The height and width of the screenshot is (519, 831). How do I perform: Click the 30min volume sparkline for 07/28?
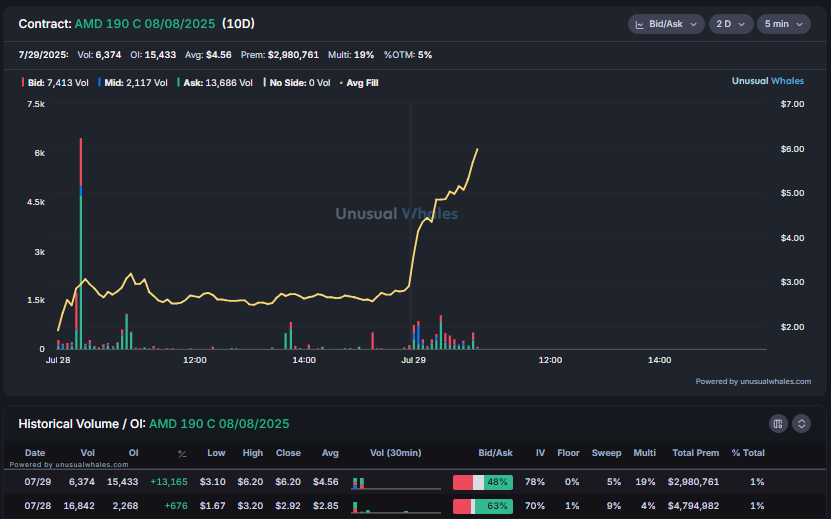[x=396, y=507]
